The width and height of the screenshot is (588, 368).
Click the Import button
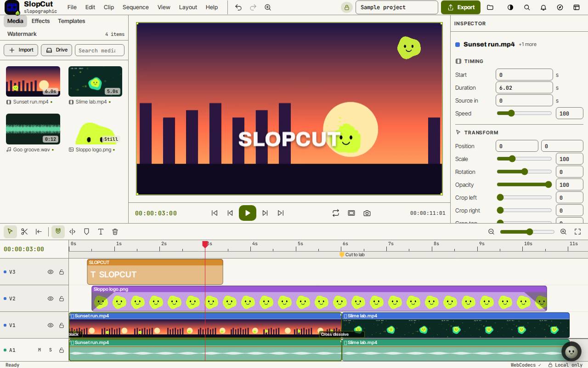[x=21, y=50]
